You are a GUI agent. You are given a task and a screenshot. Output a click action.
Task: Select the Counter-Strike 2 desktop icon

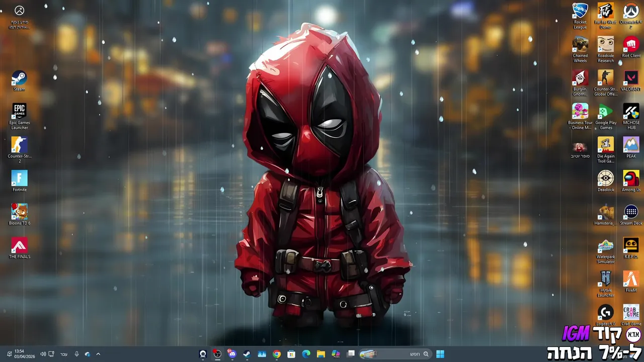point(19,150)
